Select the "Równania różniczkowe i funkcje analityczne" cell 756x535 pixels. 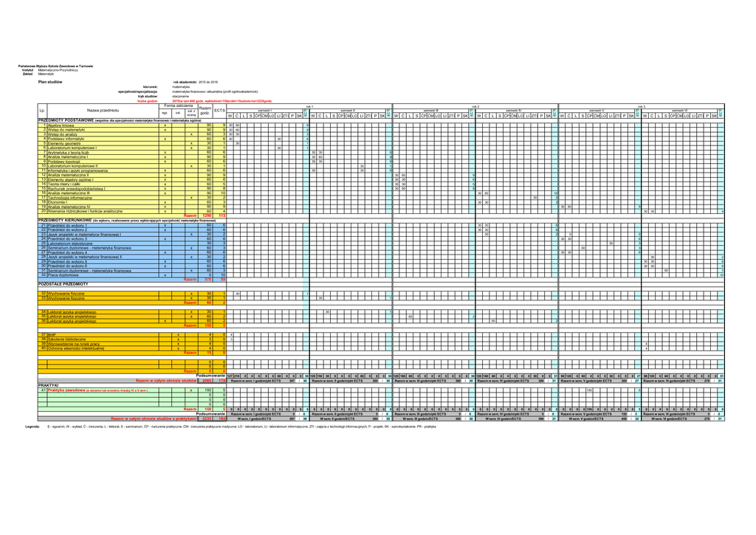[80, 211]
